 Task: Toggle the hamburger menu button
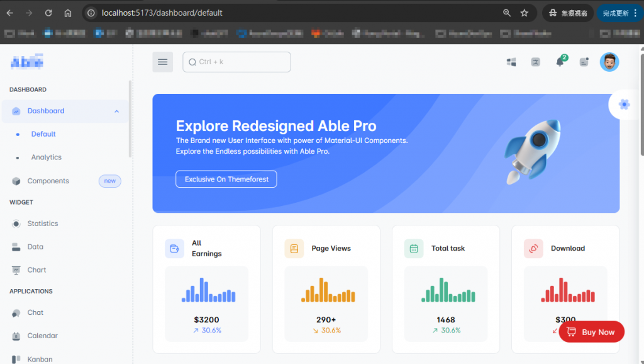pos(163,62)
